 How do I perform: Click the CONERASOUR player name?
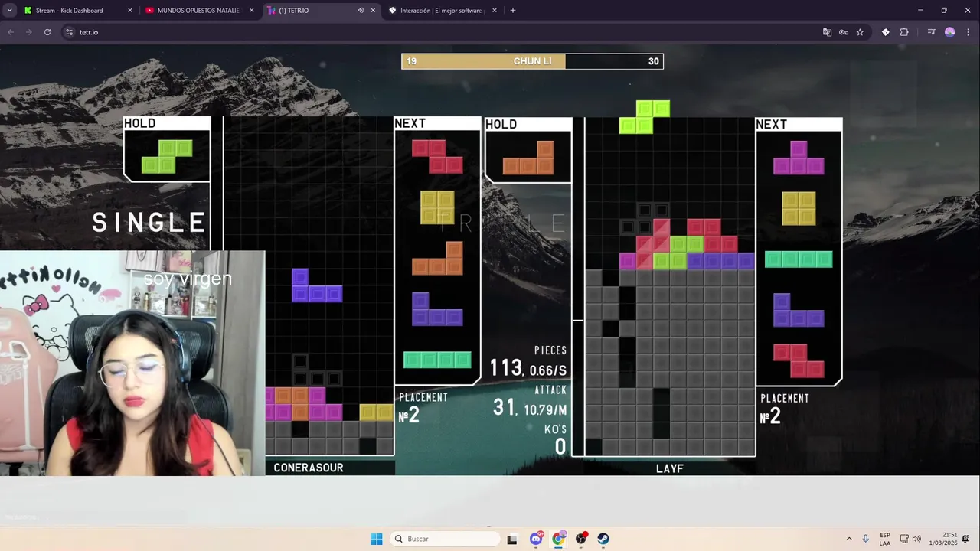[309, 468]
